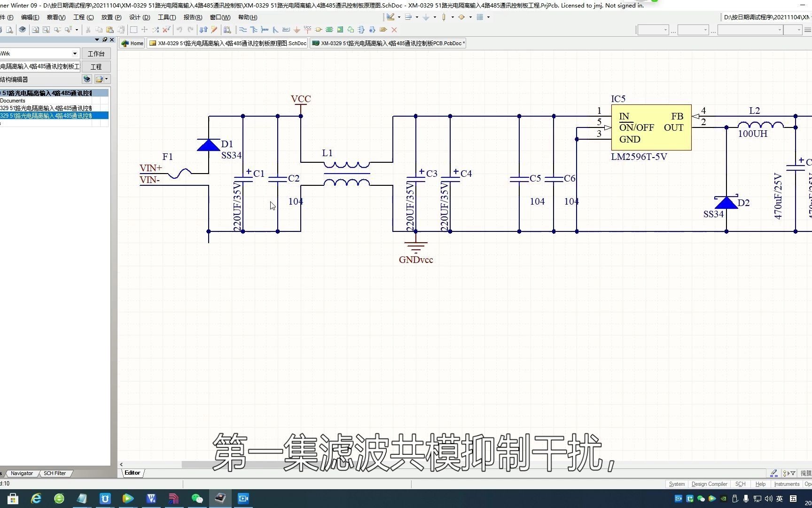Click the drawing utilities pencil icon
812x508 pixels.
click(390, 17)
